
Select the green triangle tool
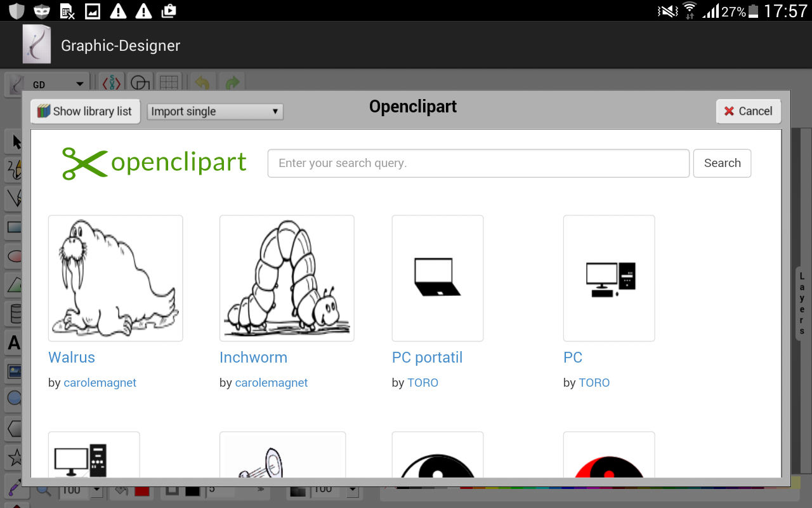[x=15, y=284]
